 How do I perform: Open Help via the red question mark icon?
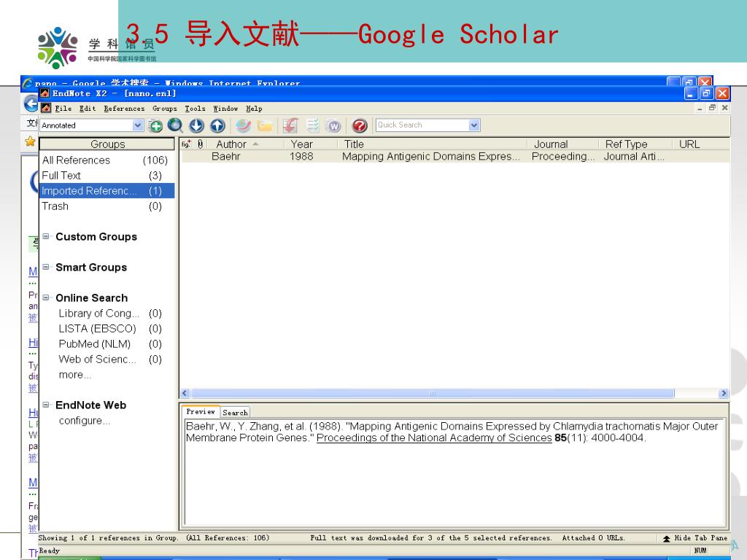pos(360,125)
